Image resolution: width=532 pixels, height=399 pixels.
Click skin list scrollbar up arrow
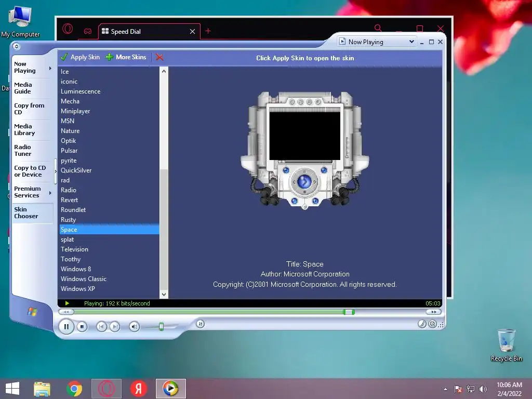pos(164,71)
